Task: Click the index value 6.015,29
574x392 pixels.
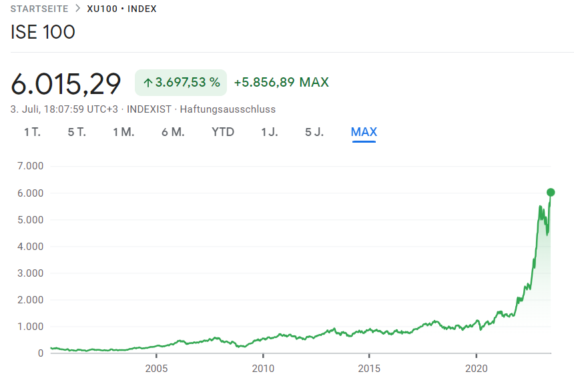Action: tap(66, 83)
